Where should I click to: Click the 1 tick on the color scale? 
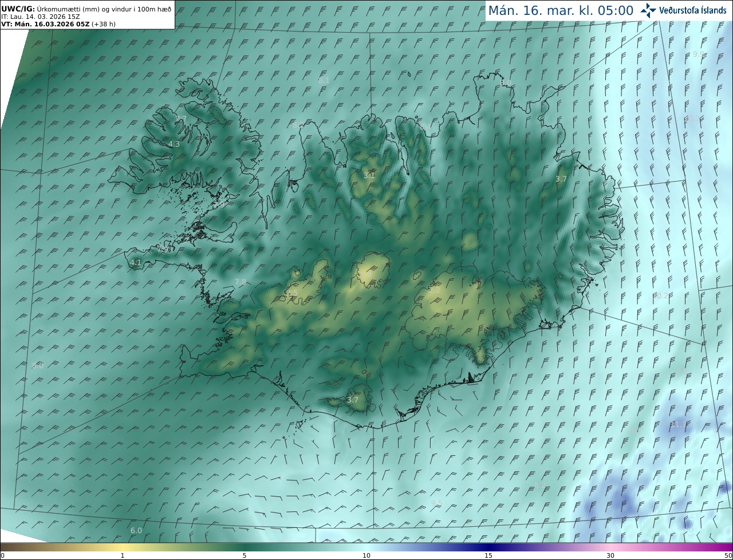[123, 555]
